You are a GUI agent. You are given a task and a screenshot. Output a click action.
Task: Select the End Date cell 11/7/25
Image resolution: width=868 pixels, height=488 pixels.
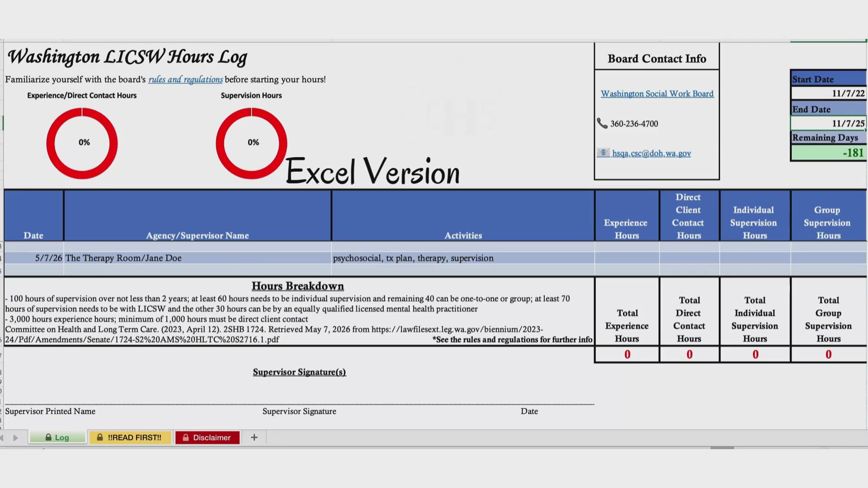(828, 123)
